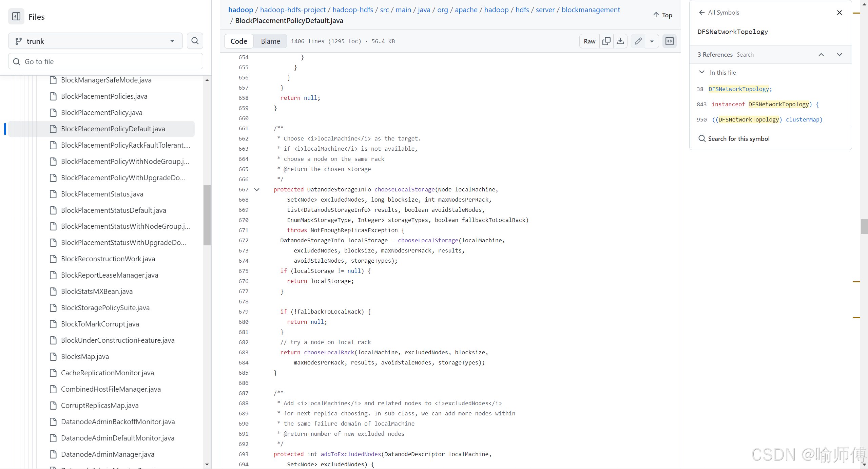Edit this file pencil icon
The width and height of the screenshot is (868, 469).
638,41
